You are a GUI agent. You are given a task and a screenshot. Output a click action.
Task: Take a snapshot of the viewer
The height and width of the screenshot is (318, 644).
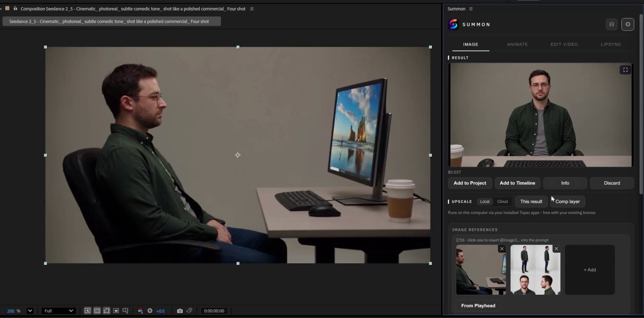(180, 311)
